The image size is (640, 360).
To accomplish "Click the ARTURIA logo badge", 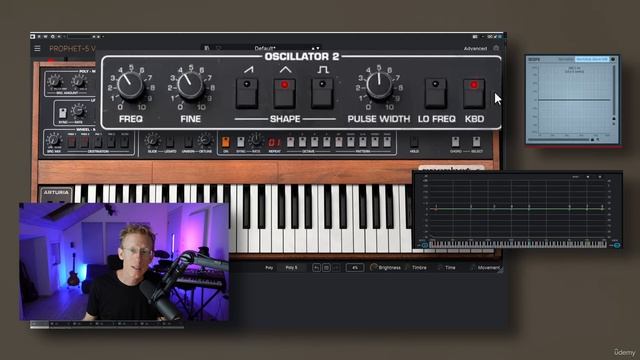I will click(56, 192).
